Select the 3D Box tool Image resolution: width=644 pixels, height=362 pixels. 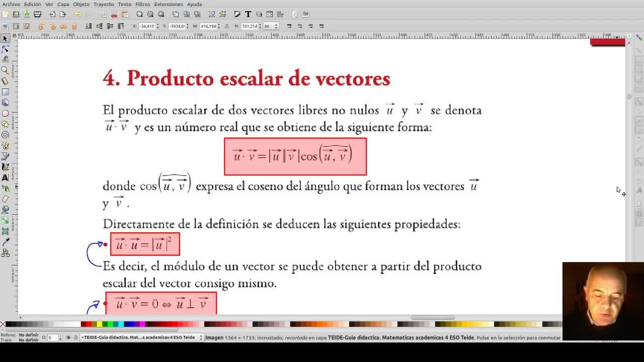tap(6, 103)
